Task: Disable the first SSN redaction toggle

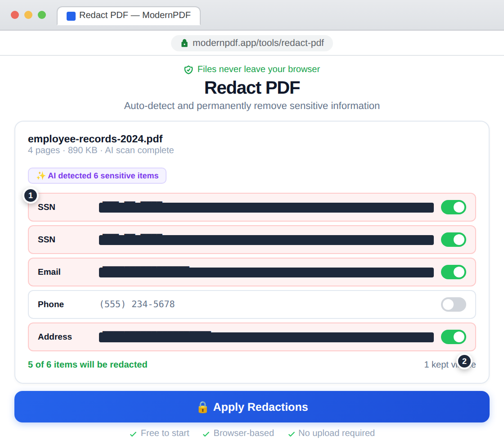Action: pos(454,207)
